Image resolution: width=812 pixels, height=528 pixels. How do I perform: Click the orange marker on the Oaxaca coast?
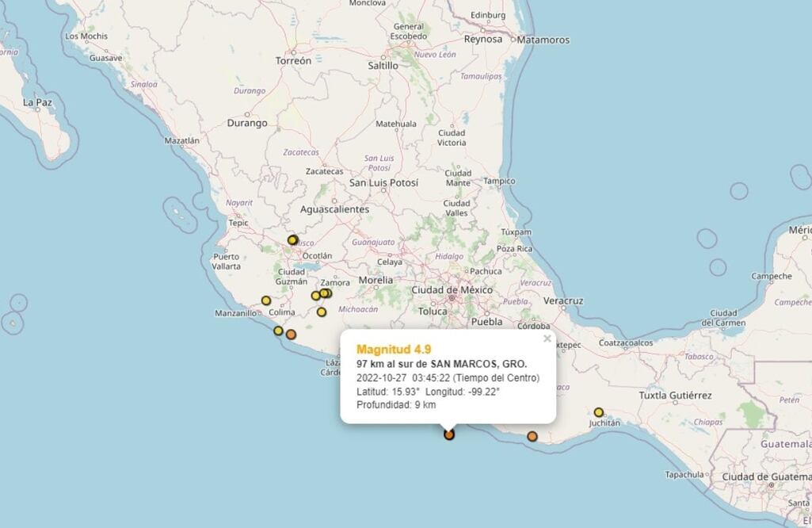(x=532, y=436)
